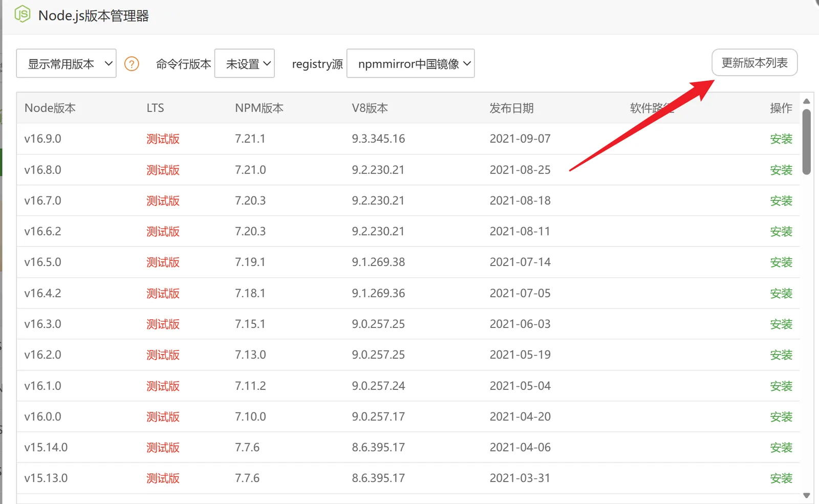
Task: Click release date 2021-09-07
Action: pyautogui.click(x=520, y=139)
